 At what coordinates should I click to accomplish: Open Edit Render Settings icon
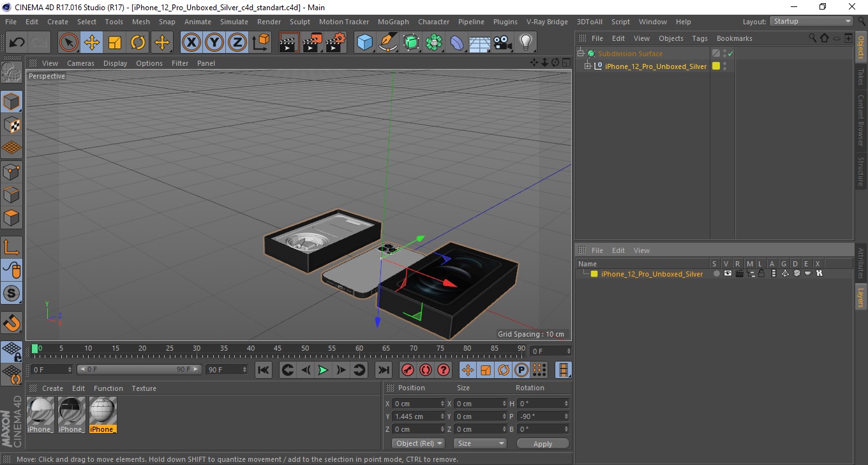click(x=336, y=43)
